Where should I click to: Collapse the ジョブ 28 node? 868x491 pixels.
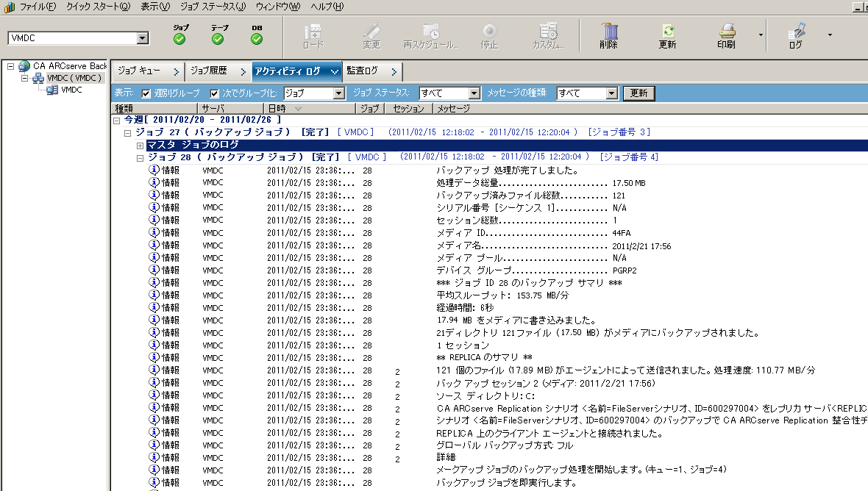pos(140,157)
